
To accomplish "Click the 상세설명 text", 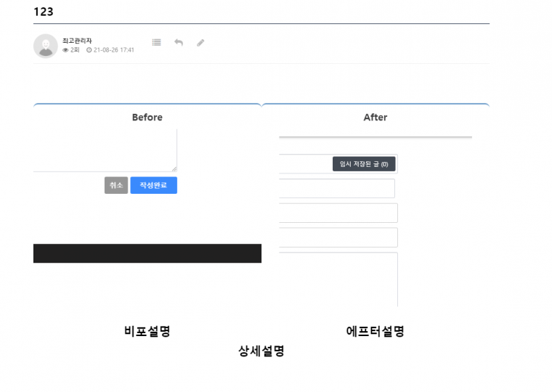I will [x=261, y=351].
